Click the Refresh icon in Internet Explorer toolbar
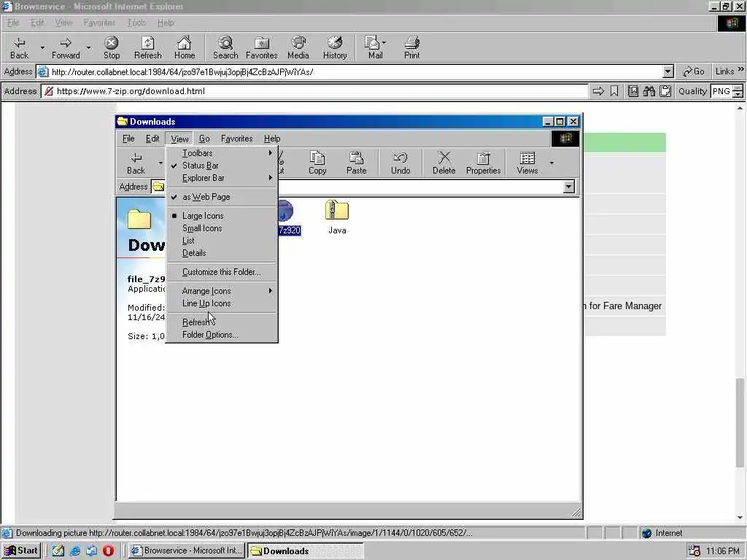 (147, 47)
